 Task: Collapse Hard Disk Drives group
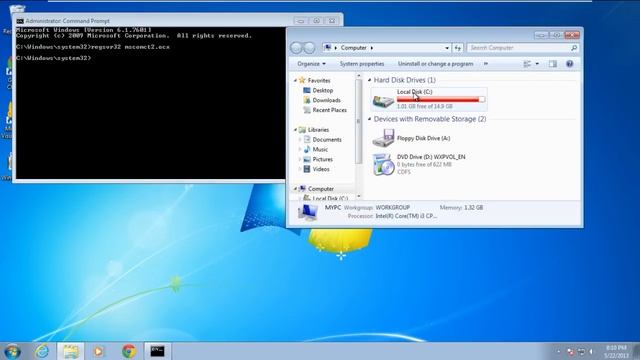coord(369,80)
